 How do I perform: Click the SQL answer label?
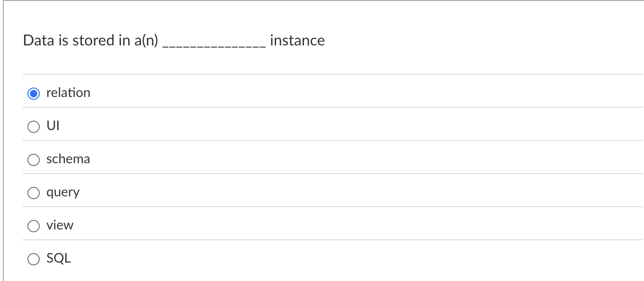[58, 258]
